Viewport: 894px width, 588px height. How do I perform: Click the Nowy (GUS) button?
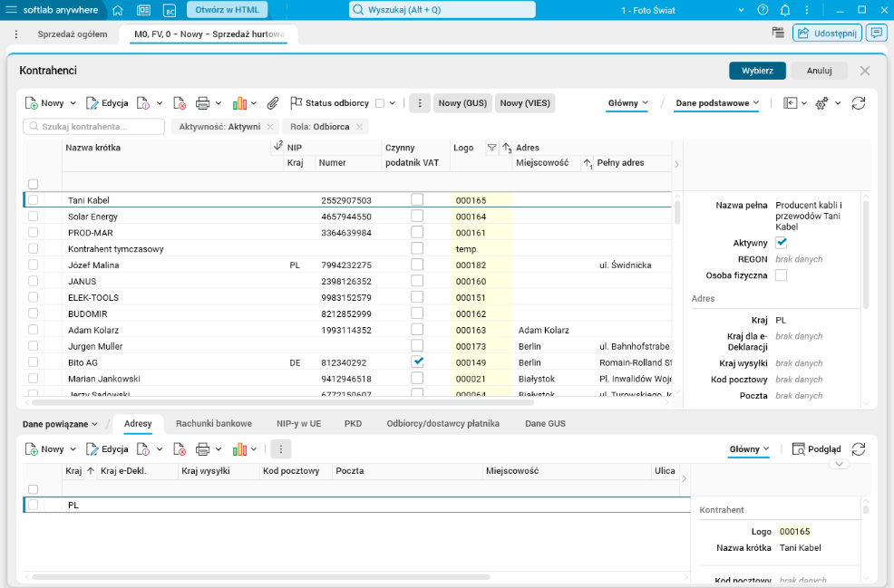click(462, 103)
